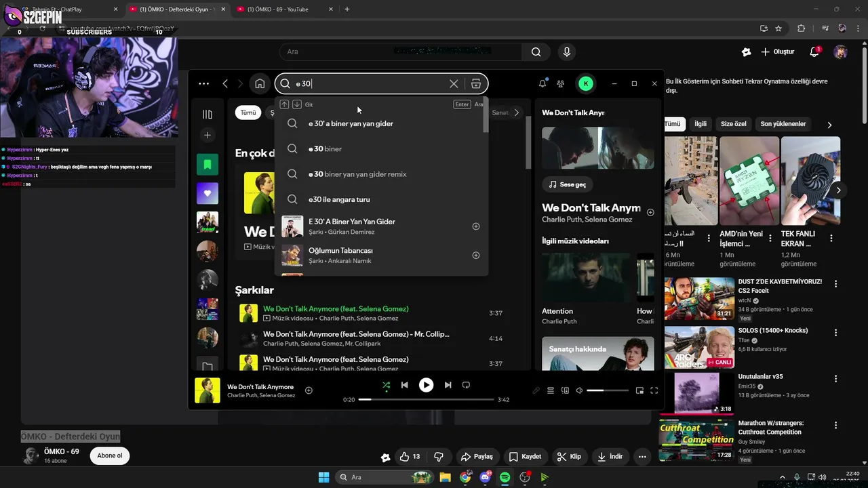Select YouTube Son yüklenenler chip
Image resolution: width=868 pixels, height=488 pixels.
[x=783, y=124]
